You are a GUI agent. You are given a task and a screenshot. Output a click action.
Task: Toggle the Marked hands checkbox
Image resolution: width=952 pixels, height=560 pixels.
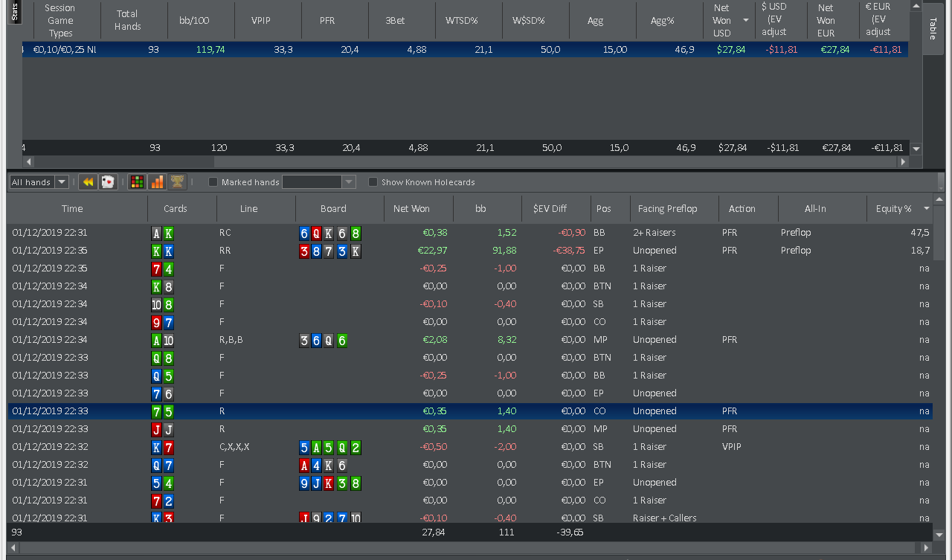213,182
